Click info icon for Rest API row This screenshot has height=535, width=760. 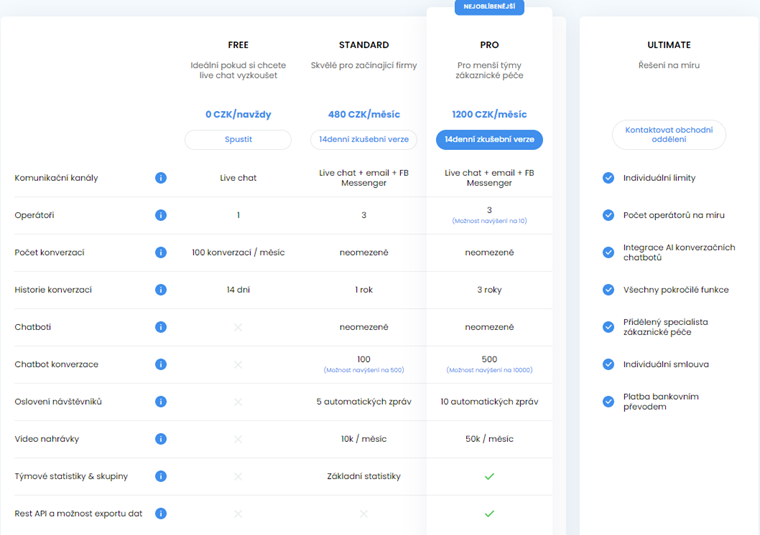(160, 513)
